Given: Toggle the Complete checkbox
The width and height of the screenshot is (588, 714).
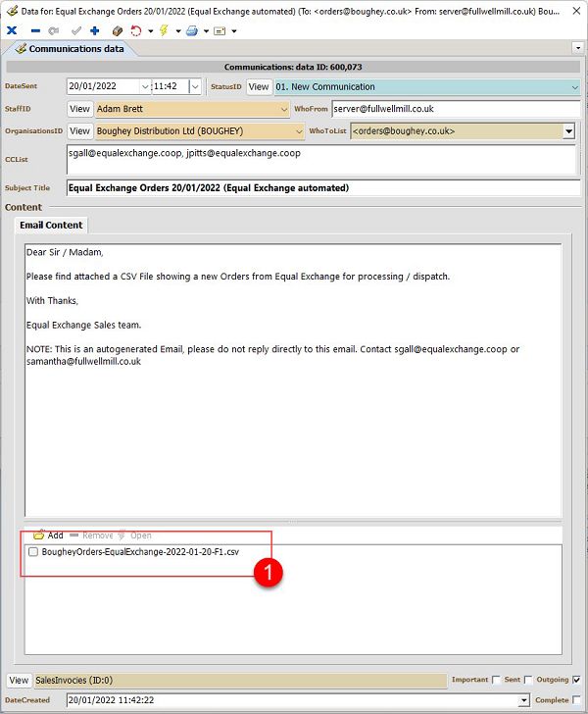Looking at the screenshot, I should pyautogui.click(x=576, y=700).
